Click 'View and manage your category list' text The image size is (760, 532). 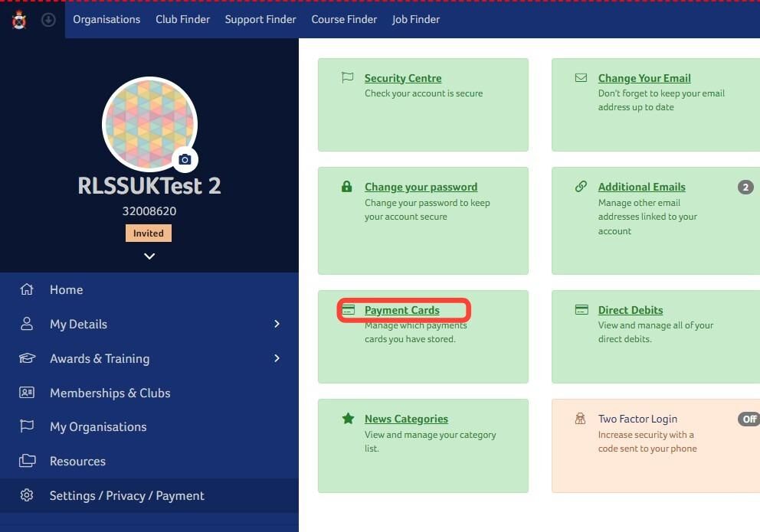tap(430, 442)
